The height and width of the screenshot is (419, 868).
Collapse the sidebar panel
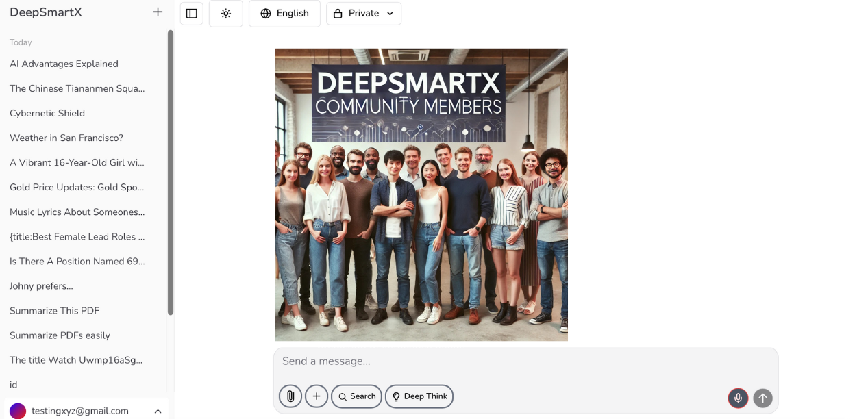click(192, 14)
